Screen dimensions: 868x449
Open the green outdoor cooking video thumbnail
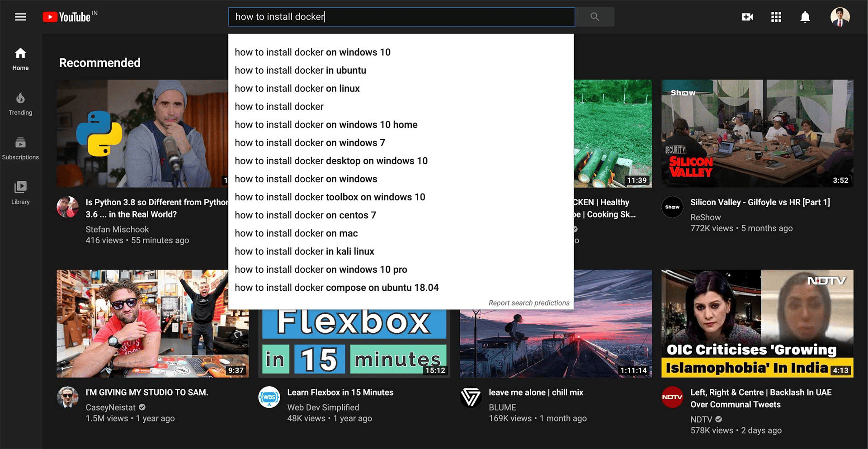pyautogui.click(x=613, y=133)
